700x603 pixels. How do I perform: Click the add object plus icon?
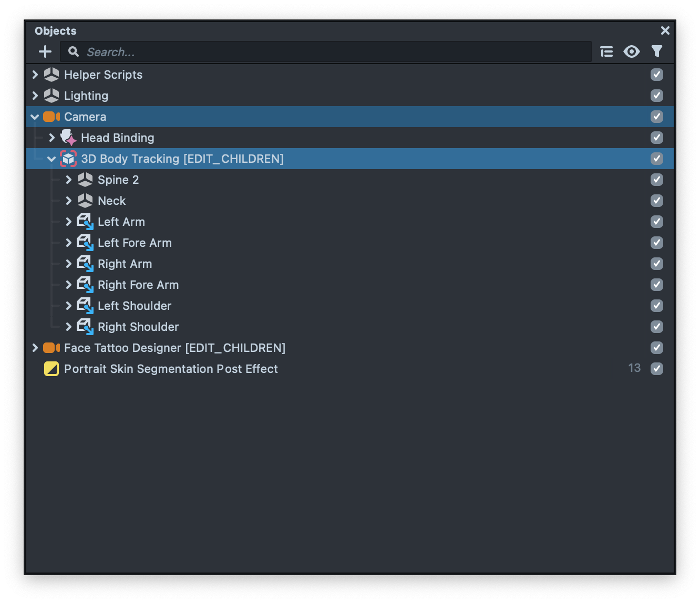click(x=45, y=51)
